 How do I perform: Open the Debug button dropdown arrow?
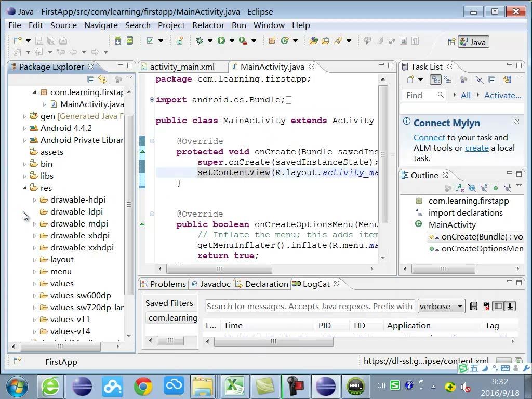pos(210,41)
